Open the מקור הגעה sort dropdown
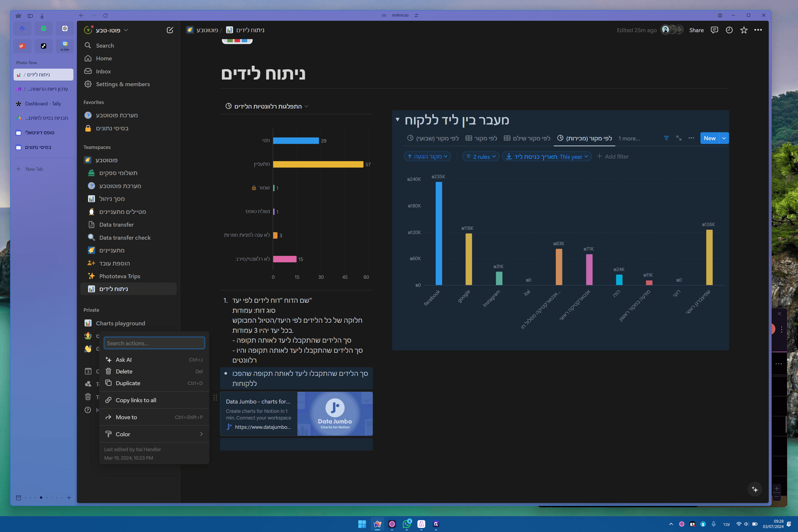Viewport: 798px width, 532px height. [427, 156]
